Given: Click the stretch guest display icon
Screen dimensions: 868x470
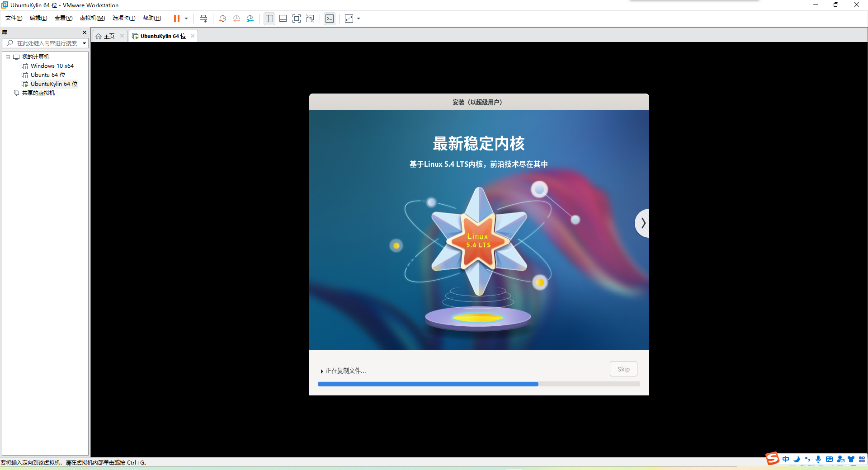Looking at the screenshot, I should [349, 19].
